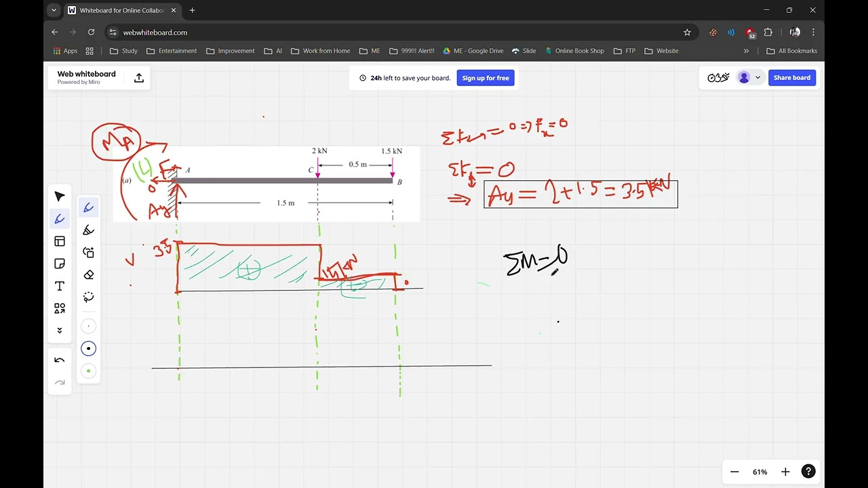Open the ME - Google Drive bookmark
Screen dimensions: 868x488
473,51
